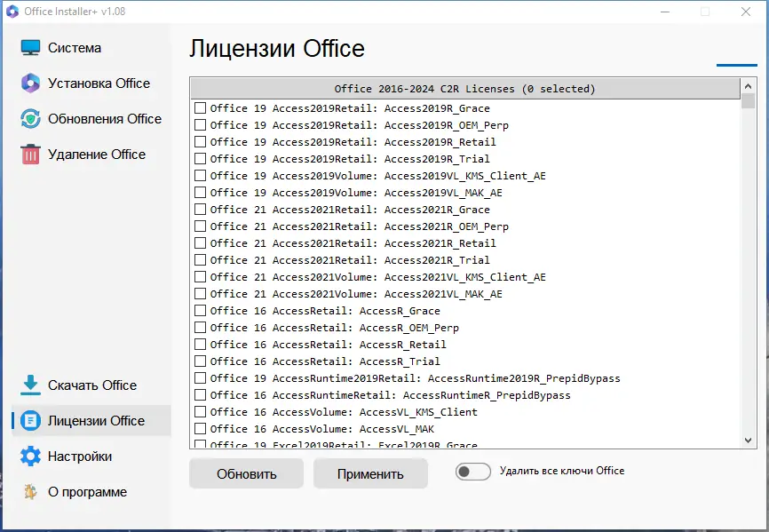Click the scroll up arrow of the license list
The image size is (769, 532).
click(x=748, y=86)
